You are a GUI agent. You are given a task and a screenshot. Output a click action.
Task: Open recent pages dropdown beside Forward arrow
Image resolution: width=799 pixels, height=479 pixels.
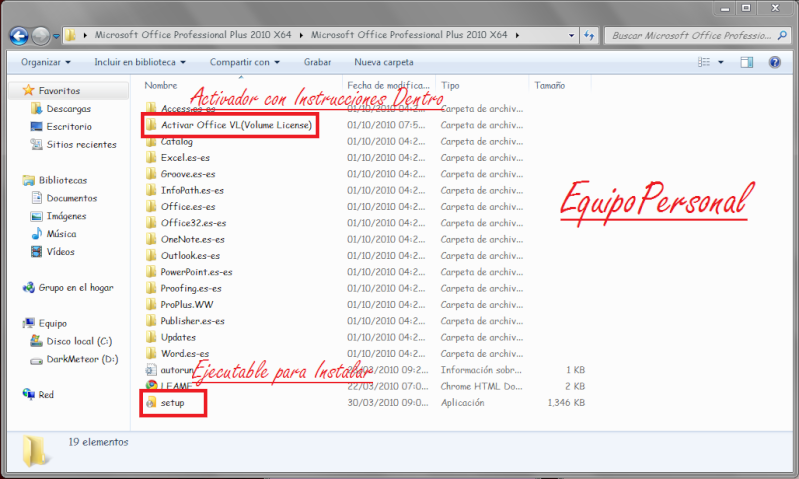click(x=56, y=36)
